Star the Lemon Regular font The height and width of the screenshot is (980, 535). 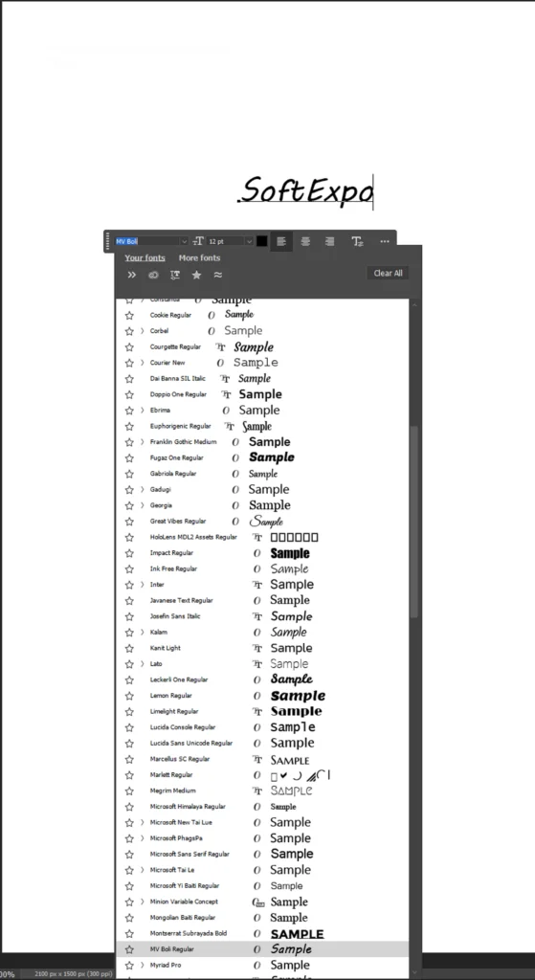point(129,696)
